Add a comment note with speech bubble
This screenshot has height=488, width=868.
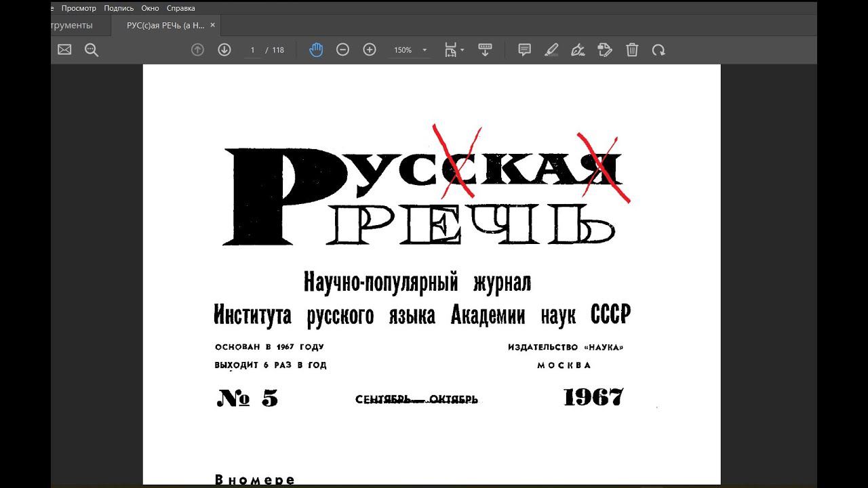click(524, 49)
